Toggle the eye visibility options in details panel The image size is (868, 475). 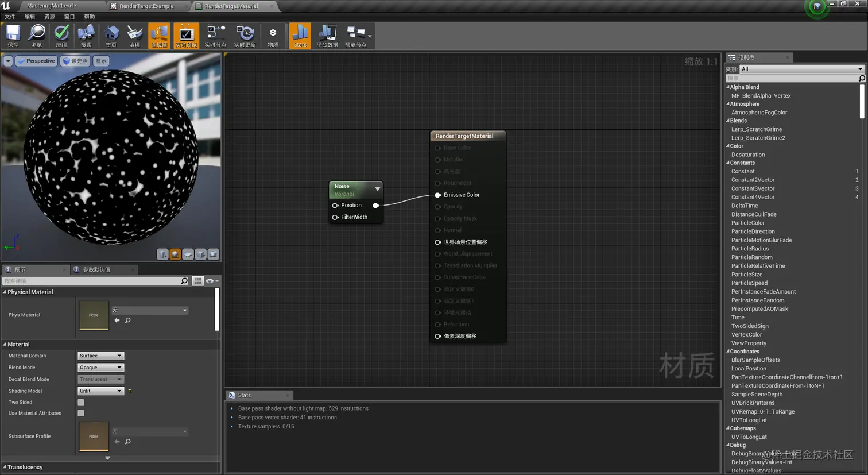pos(211,281)
